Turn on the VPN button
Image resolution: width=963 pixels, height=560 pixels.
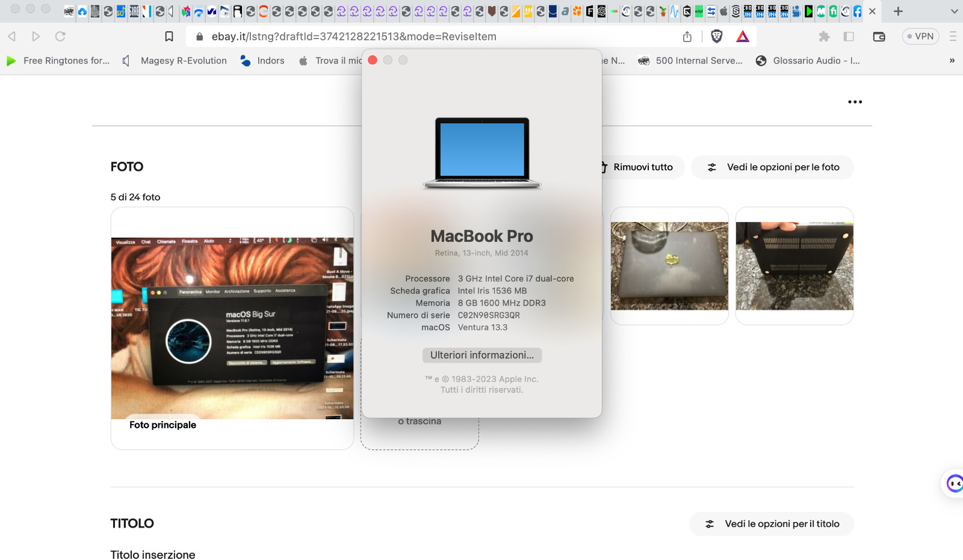click(x=920, y=37)
